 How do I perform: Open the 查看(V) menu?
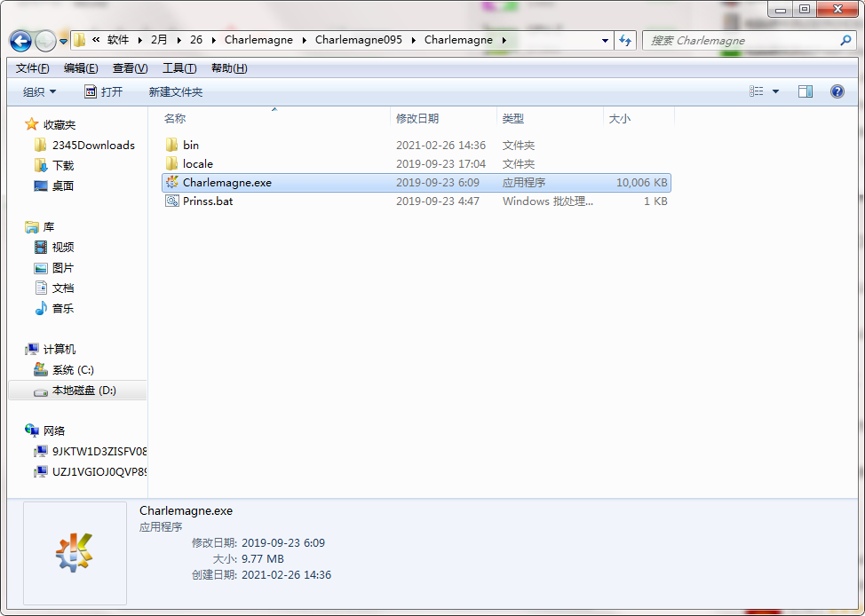[x=131, y=68]
